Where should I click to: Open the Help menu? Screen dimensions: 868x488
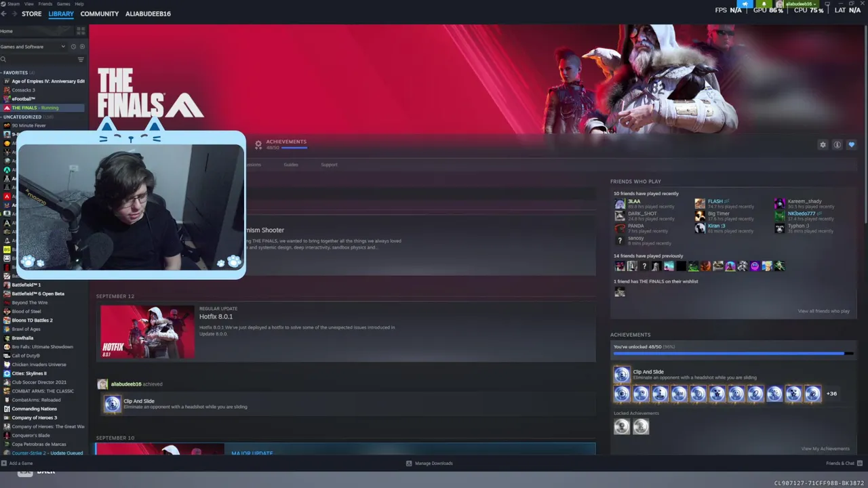pyautogui.click(x=79, y=4)
